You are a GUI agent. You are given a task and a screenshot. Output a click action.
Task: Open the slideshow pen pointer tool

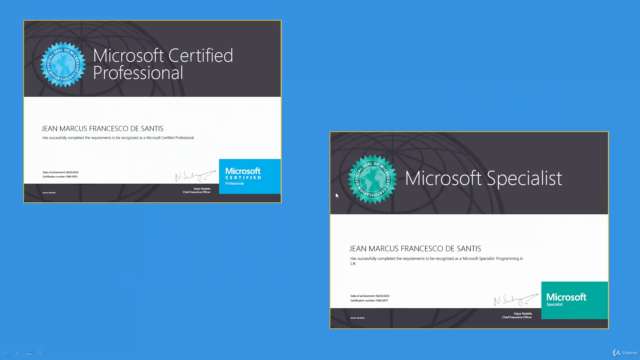[18, 353]
